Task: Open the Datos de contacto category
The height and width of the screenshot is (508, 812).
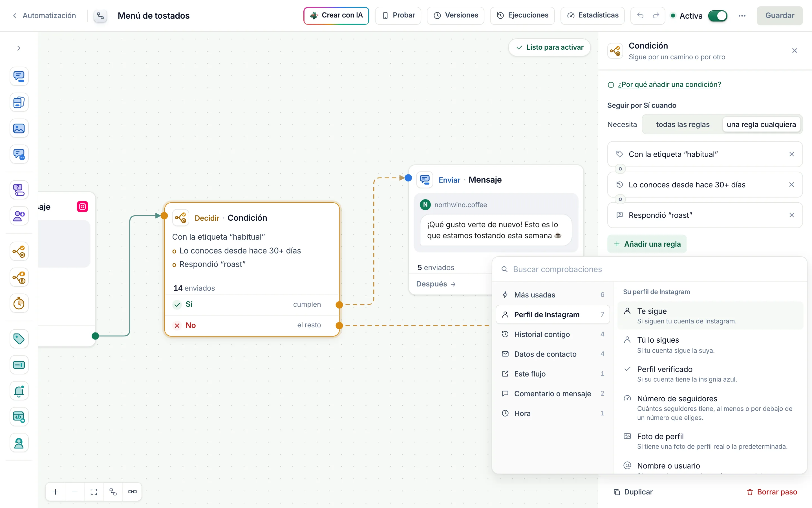Action: 552,354
